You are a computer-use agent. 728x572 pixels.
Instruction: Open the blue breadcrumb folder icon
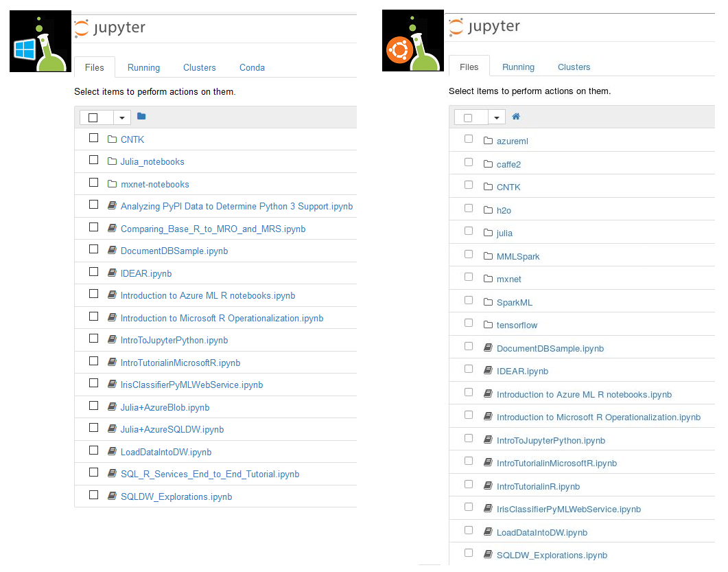[141, 117]
